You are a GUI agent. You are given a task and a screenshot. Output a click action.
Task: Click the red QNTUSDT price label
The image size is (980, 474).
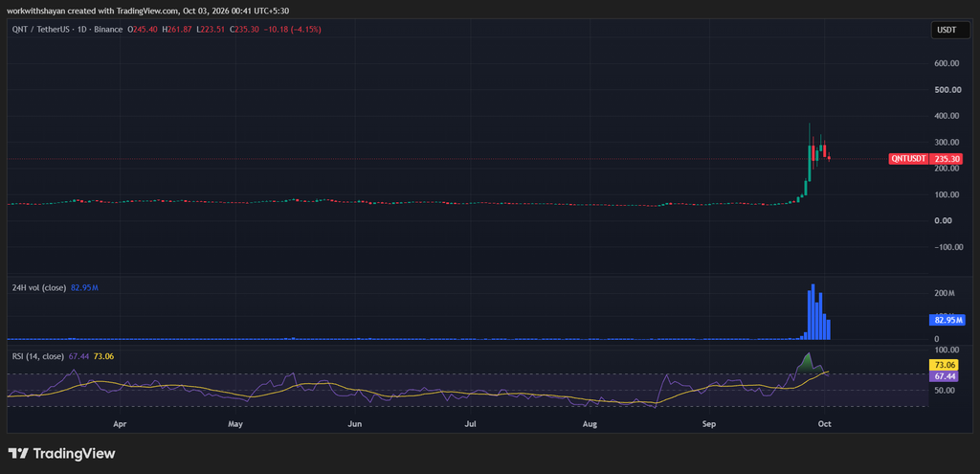[909, 159]
